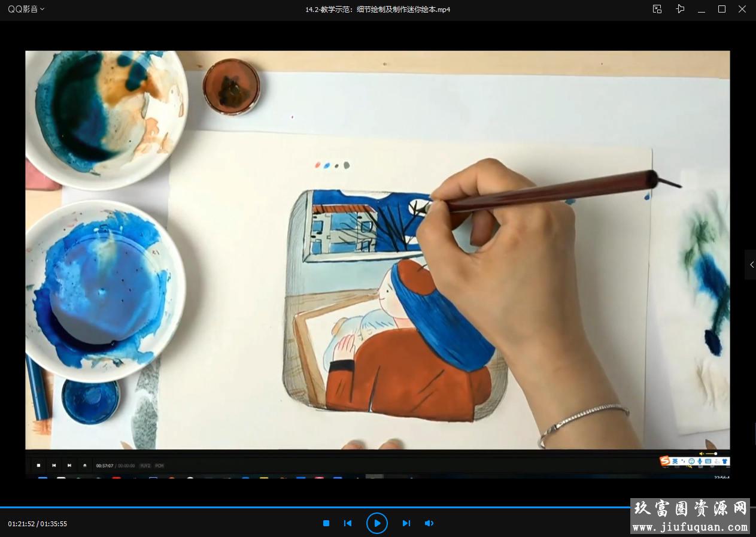Skip to the previous video

348,523
